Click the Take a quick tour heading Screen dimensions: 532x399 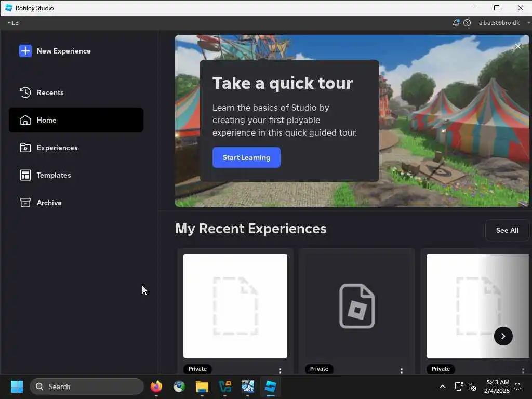[x=283, y=83]
